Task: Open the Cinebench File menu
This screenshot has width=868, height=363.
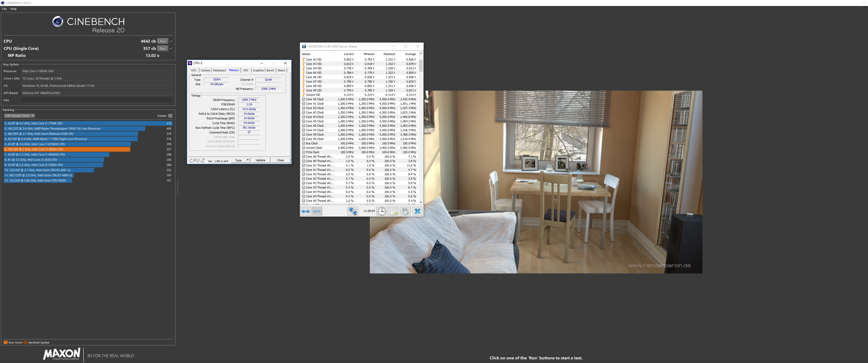Action: click(x=4, y=9)
